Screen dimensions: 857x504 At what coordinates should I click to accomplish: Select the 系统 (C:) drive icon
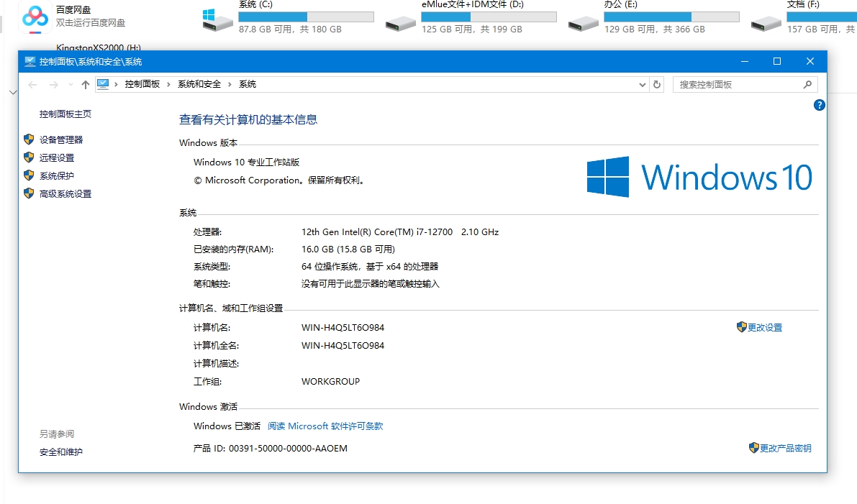[x=217, y=20]
